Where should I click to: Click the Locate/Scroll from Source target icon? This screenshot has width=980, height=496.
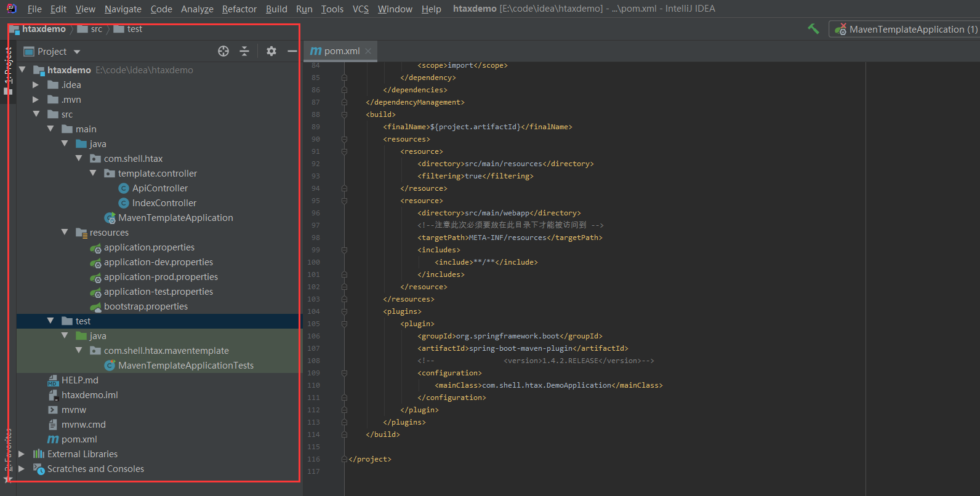pos(223,51)
